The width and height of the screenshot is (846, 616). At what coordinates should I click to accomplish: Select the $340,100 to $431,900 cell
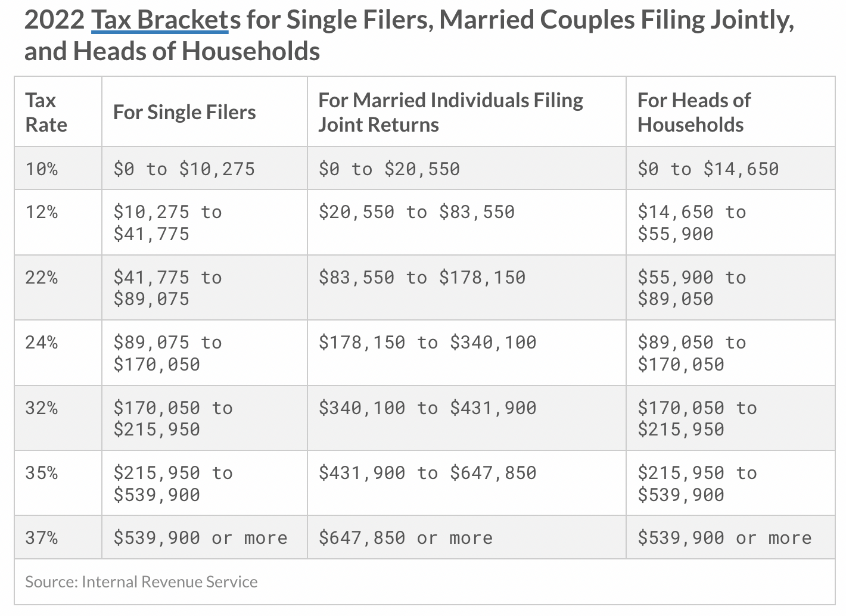point(427,408)
